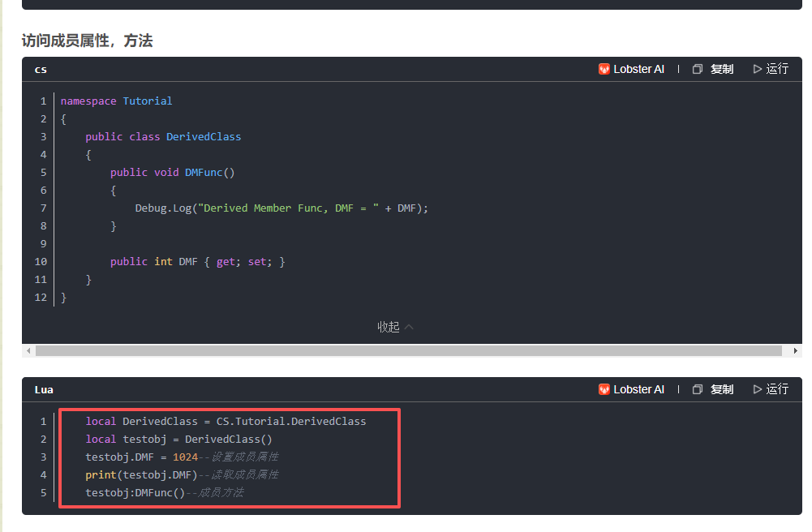
Task: Click the text public void DMFunc()
Action: click(173, 172)
